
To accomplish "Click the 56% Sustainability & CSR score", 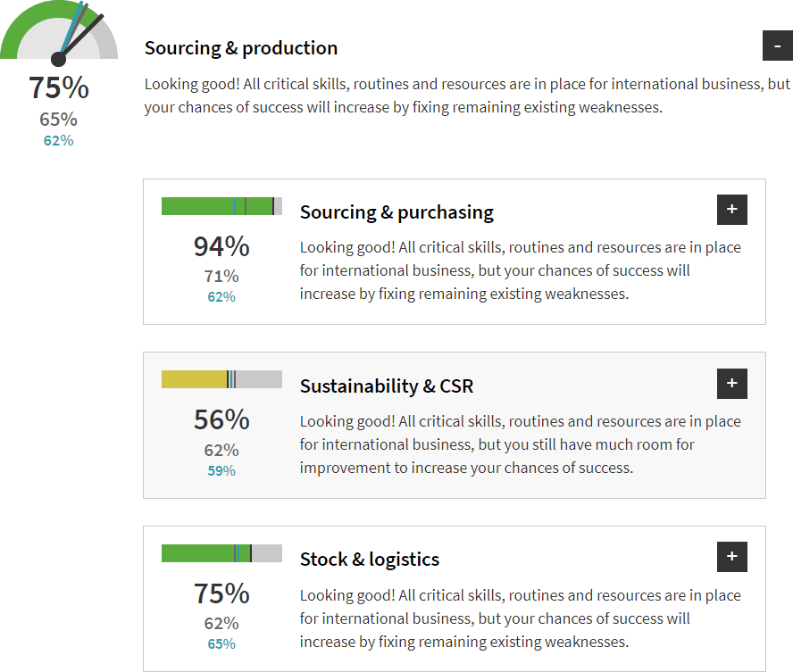I will 221,419.
